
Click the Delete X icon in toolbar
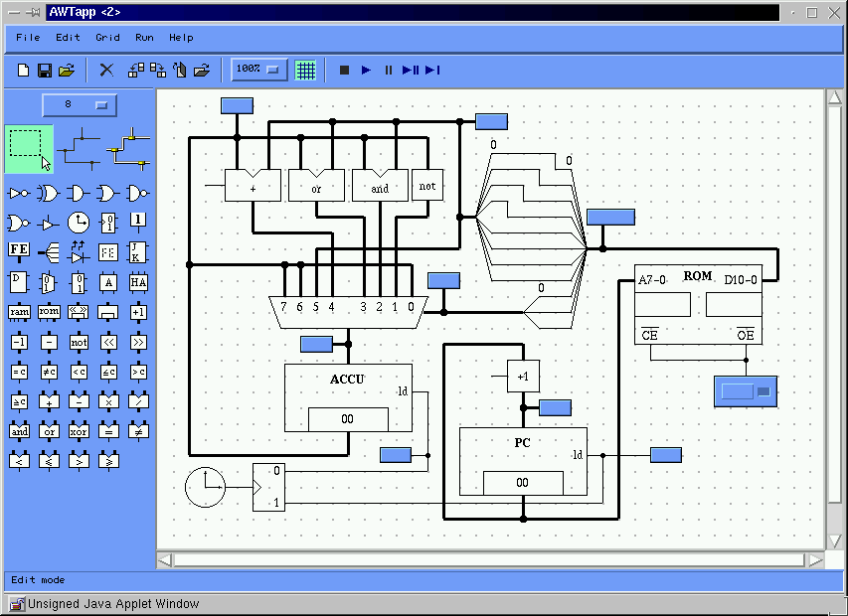pyautogui.click(x=106, y=71)
